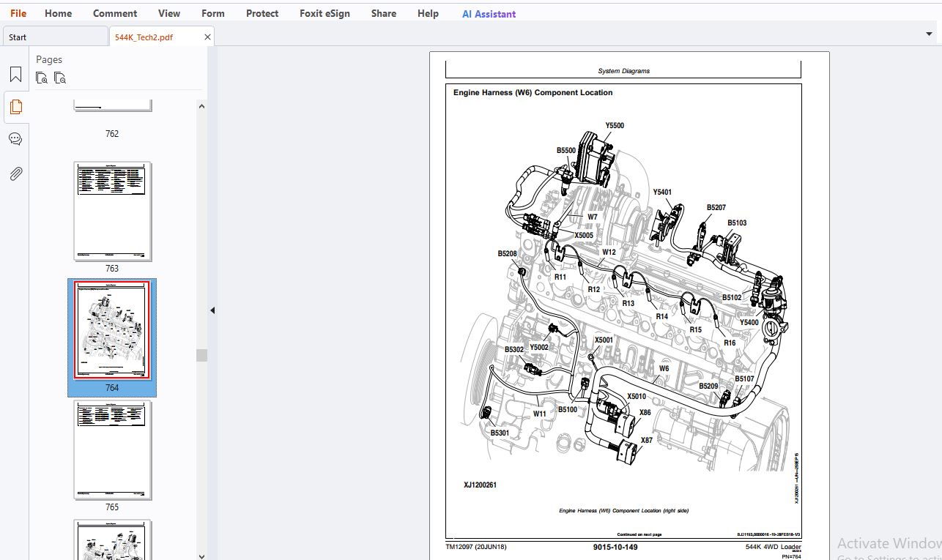Collapse the navigation panel arrow
Image resolution: width=942 pixels, height=560 pixels.
pyautogui.click(x=212, y=310)
